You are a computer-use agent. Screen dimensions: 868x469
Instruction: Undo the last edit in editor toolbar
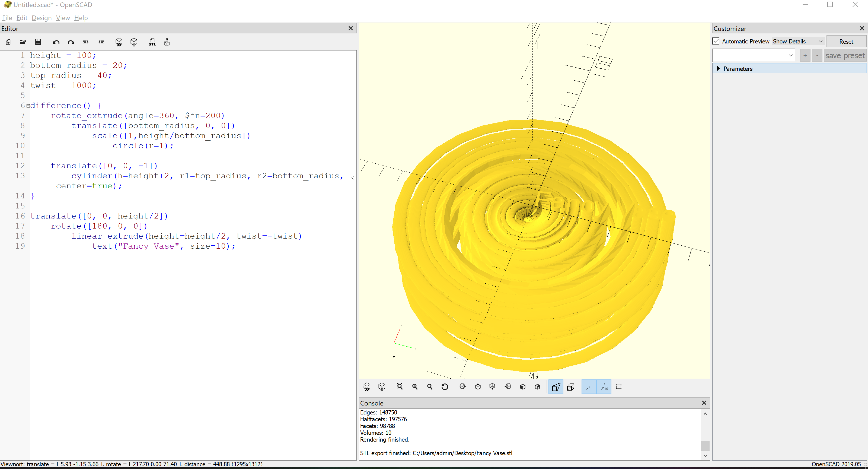click(x=56, y=42)
